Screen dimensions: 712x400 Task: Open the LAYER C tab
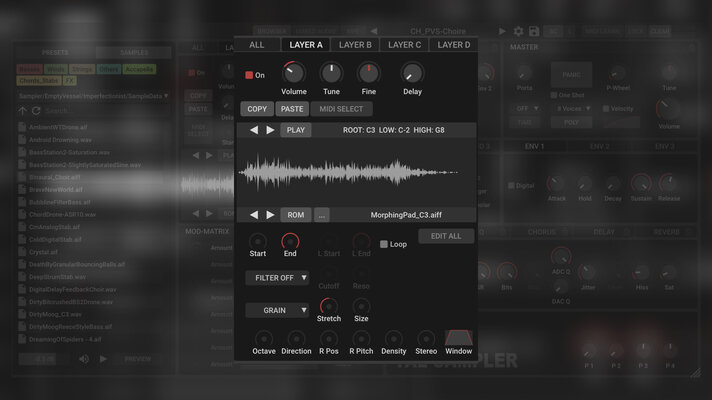coord(404,45)
